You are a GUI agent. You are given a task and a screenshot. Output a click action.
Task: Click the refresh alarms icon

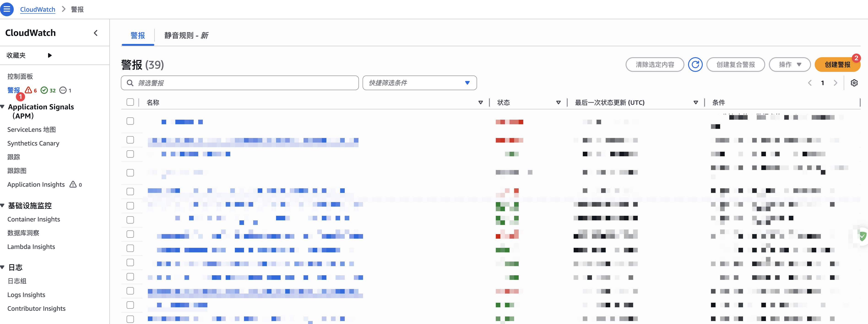pos(695,65)
